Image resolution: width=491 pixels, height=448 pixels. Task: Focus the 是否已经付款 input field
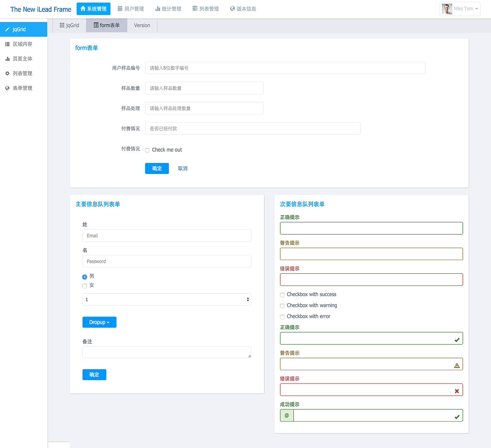tap(253, 128)
